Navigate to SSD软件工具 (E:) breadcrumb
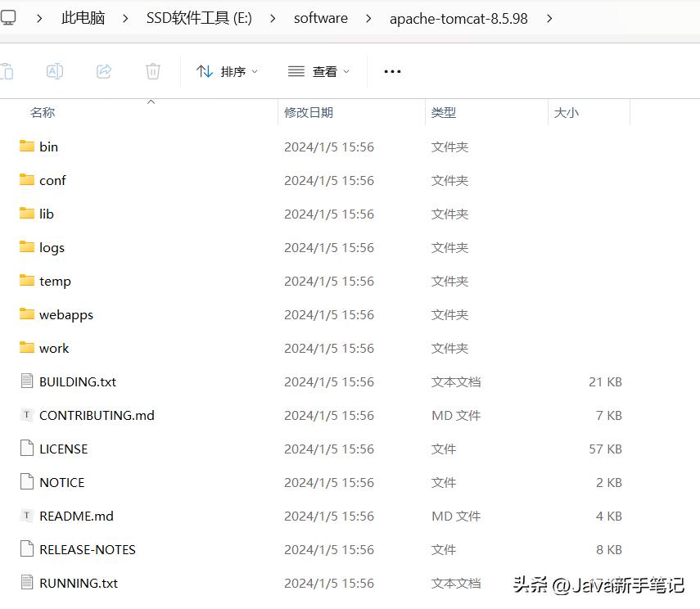This screenshot has width=700, height=609. point(199,18)
